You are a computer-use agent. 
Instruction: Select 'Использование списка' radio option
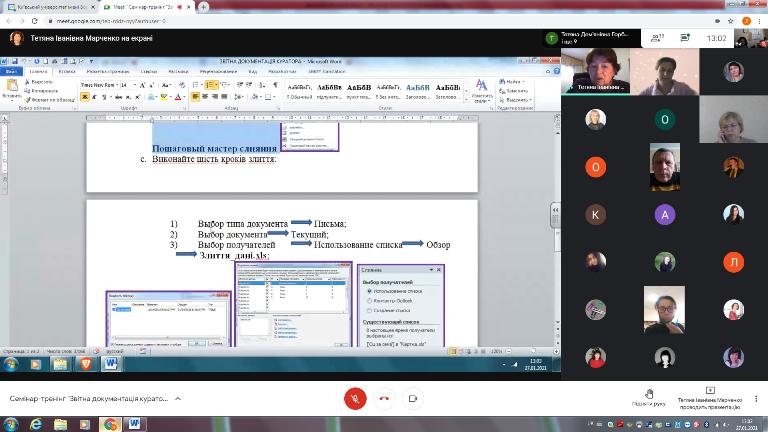pyautogui.click(x=368, y=291)
